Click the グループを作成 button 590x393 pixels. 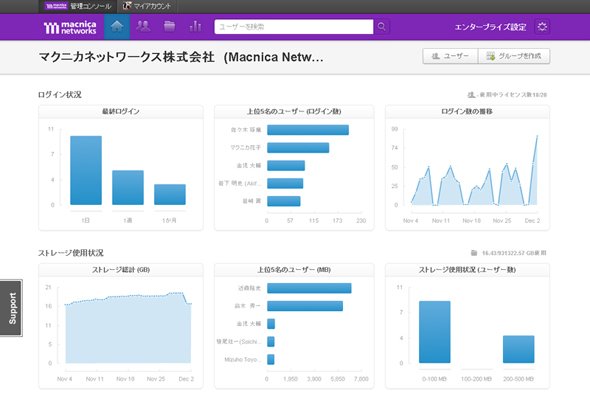[514, 56]
